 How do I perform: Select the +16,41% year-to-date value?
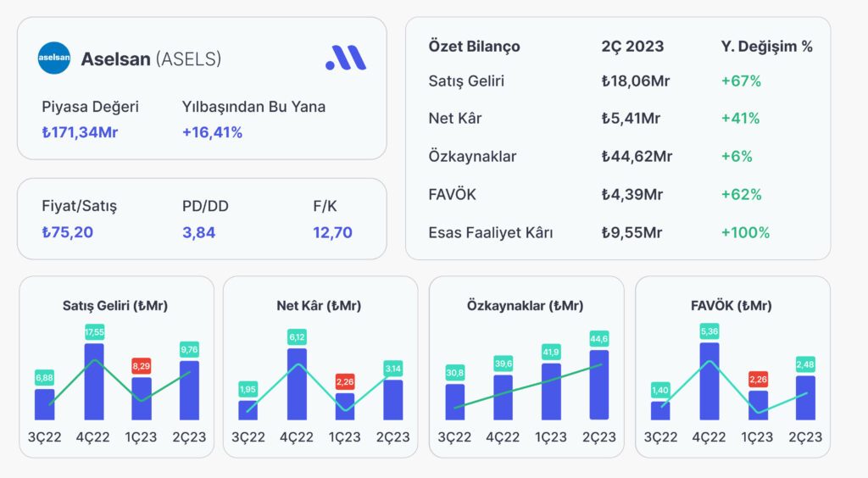tap(212, 132)
